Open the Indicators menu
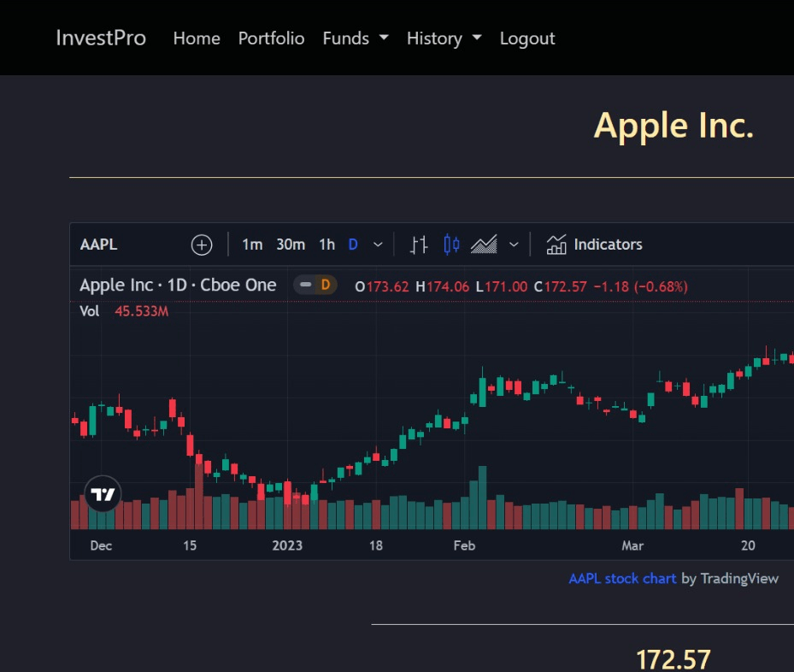794x672 pixels. (595, 245)
